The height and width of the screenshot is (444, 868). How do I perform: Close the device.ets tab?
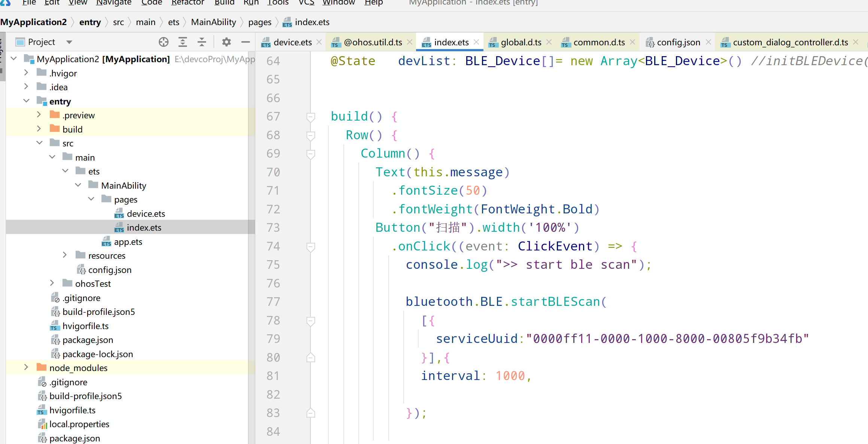pyautogui.click(x=319, y=42)
